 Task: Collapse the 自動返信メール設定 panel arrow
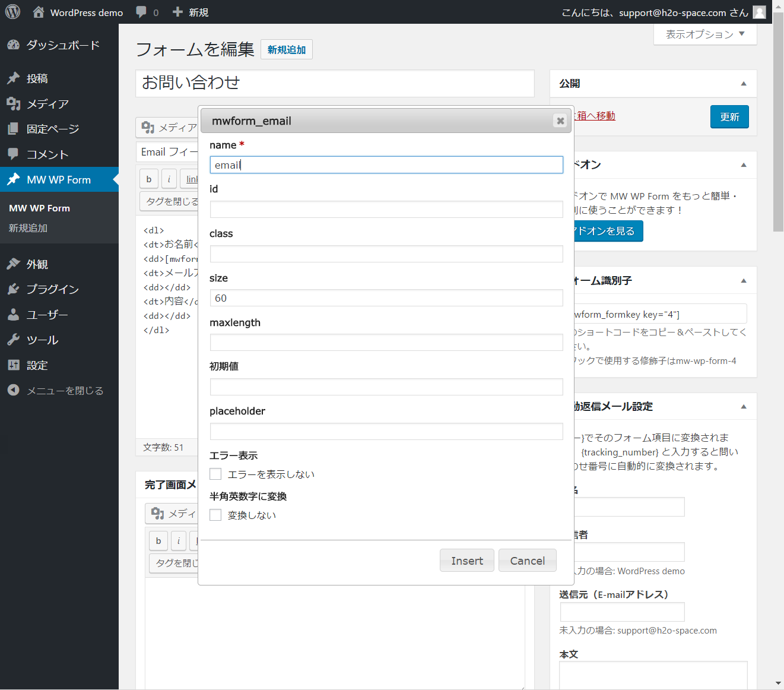[x=743, y=407]
